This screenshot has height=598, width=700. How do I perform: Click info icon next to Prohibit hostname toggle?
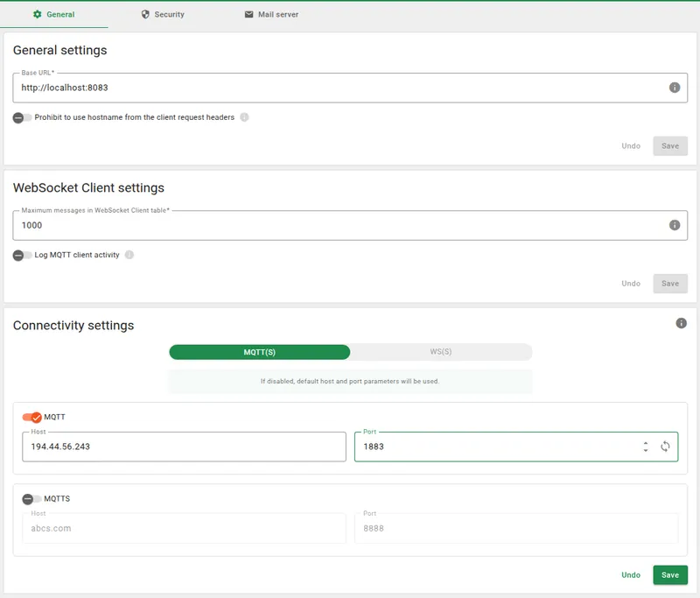(244, 117)
